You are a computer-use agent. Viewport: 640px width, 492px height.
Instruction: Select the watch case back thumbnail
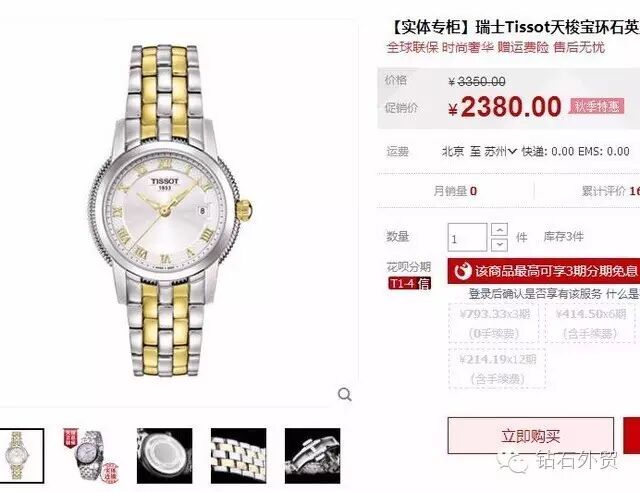[164, 456]
